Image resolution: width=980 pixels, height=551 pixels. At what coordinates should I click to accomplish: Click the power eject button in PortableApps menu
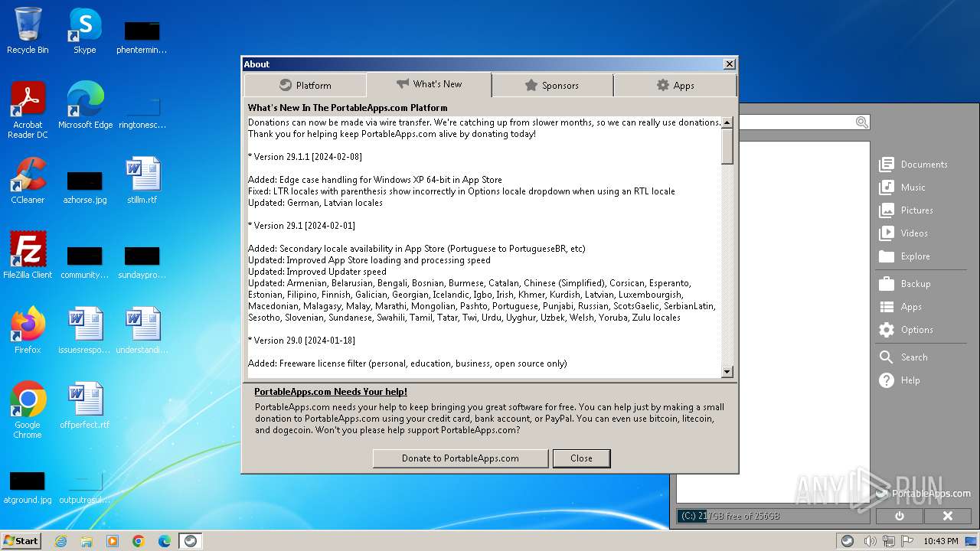[x=899, y=517]
